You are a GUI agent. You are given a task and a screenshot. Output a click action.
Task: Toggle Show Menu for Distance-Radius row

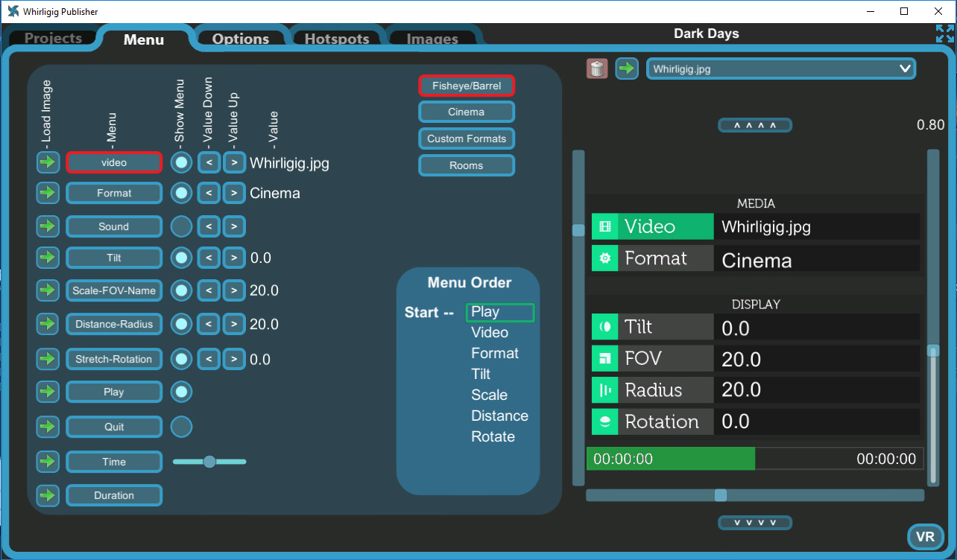tap(182, 324)
